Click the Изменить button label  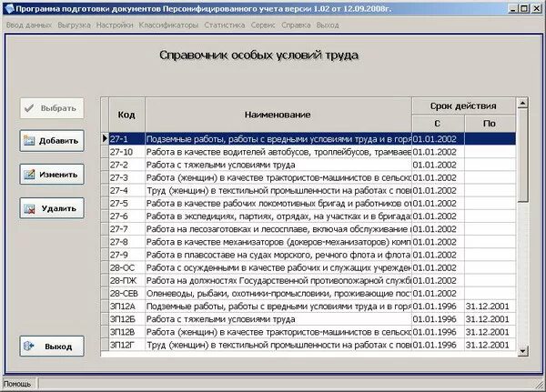58,175
